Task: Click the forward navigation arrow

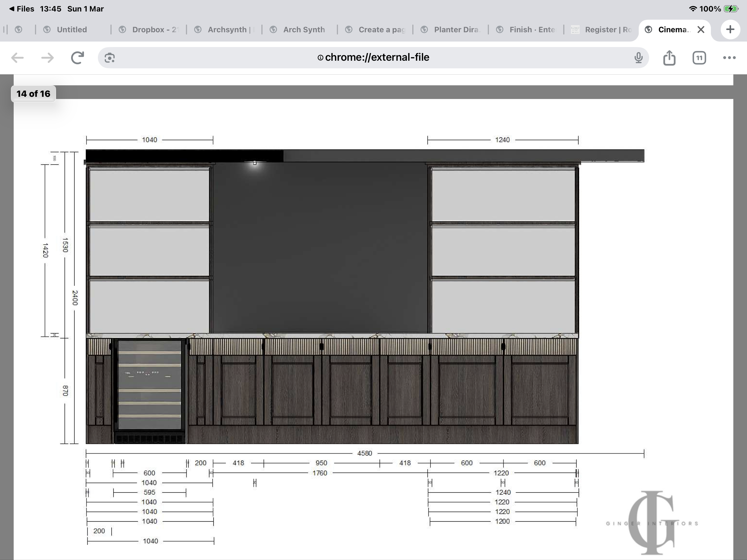Action: pos(47,58)
